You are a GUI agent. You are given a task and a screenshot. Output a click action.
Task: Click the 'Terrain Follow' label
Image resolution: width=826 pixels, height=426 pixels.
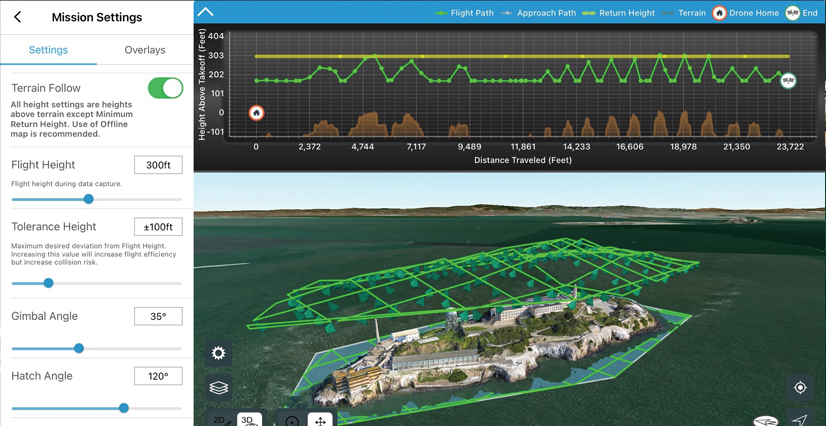[46, 88]
